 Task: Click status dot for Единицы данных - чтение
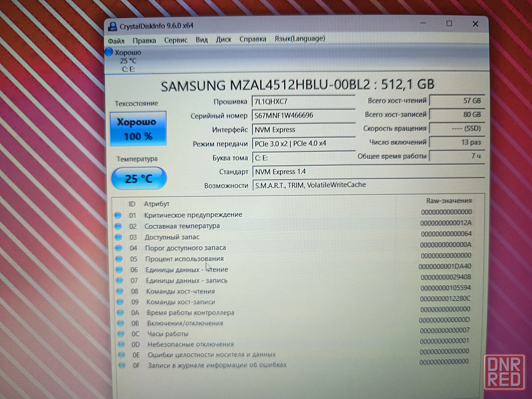click(x=119, y=269)
